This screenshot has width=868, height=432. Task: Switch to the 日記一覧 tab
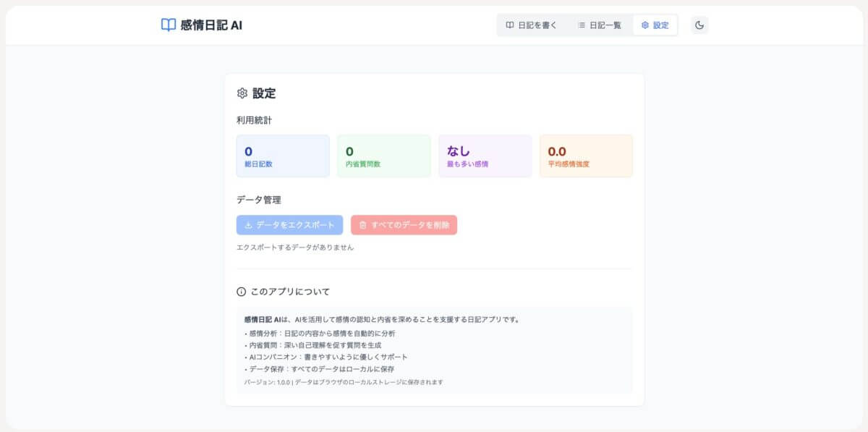pos(599,25)
